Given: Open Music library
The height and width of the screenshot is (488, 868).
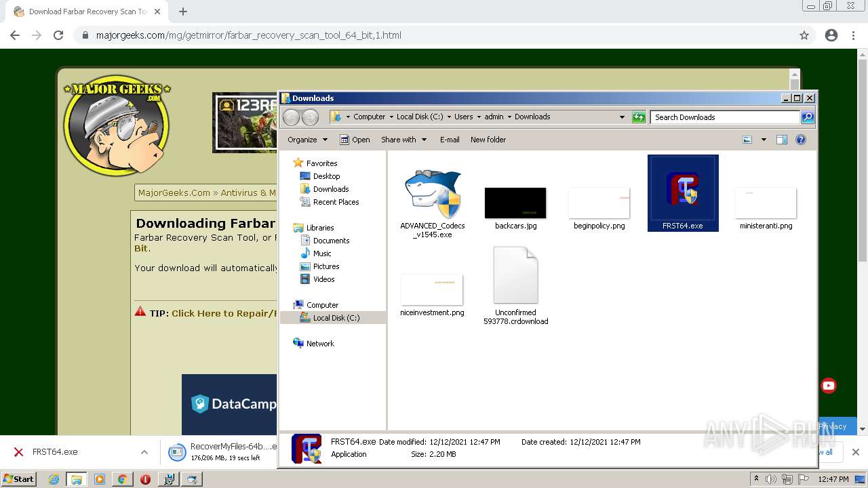Looking at the screenshot, I should tap(322, 253).
